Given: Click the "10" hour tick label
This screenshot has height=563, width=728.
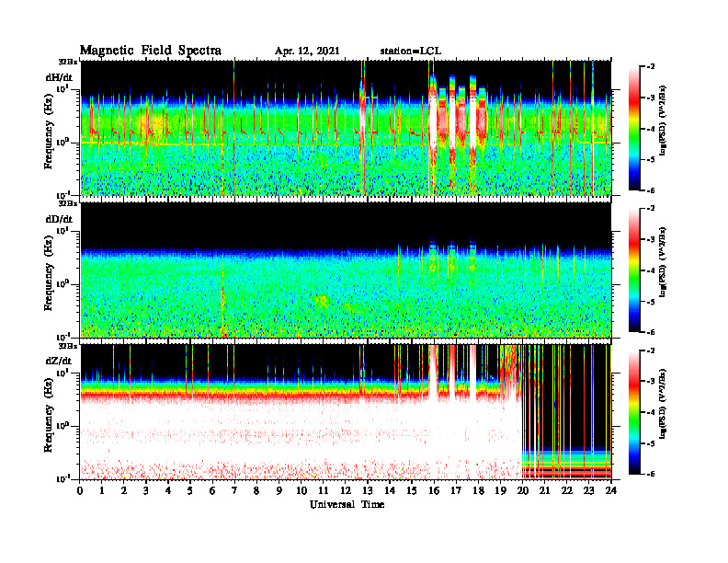Looking at the screenshot, I should [301, 490].
